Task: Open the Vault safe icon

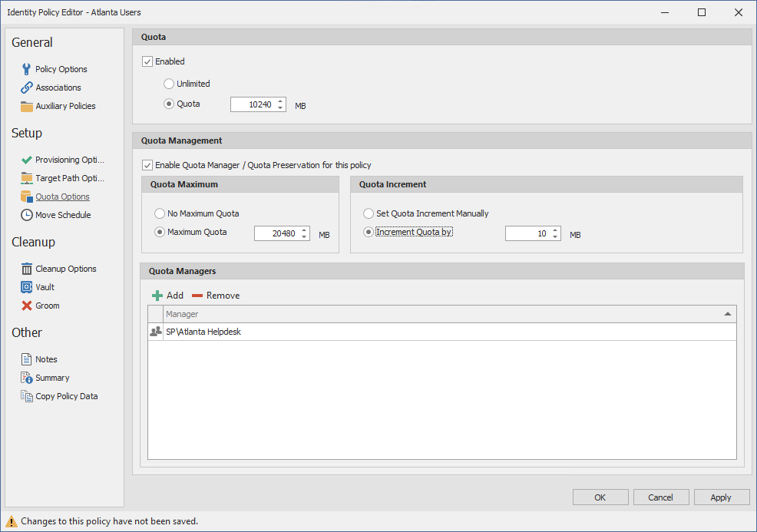Action: (x=26, y=287)
